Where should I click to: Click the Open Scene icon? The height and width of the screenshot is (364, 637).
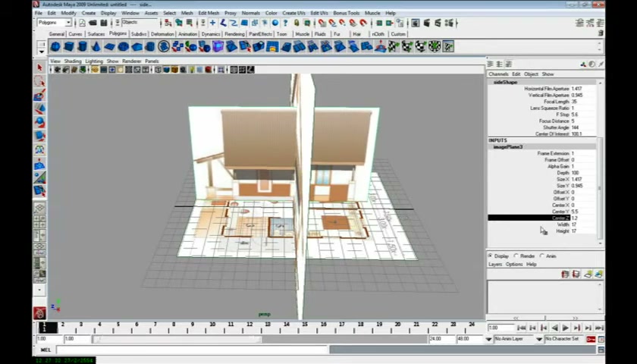click(93, 24)
